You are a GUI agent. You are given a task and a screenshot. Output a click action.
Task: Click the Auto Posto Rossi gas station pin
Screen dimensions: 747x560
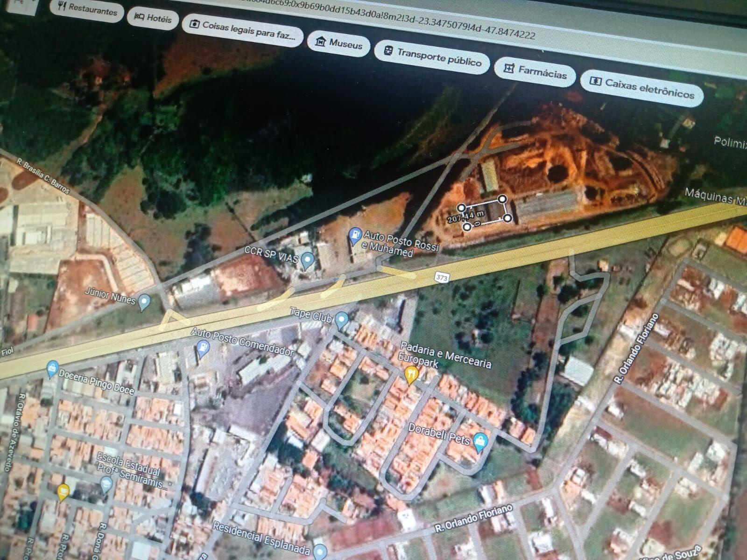click(x=355, y=236)
